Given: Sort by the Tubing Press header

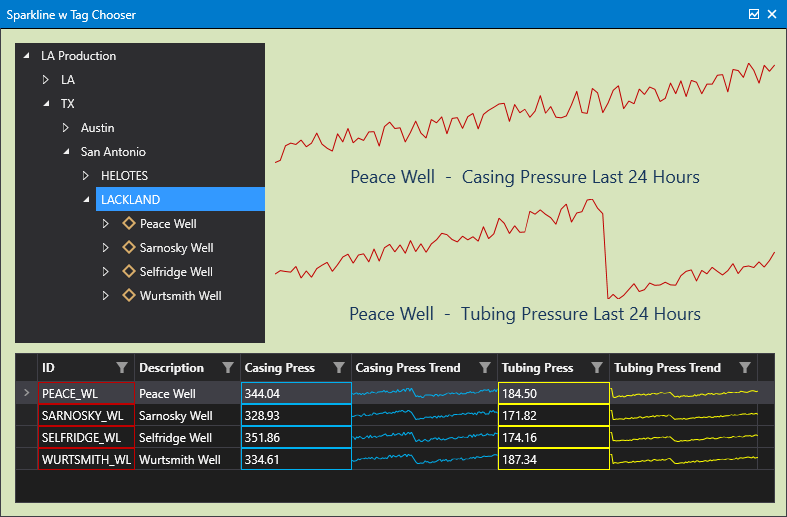Looking at the screenshot, I should 538,368.
